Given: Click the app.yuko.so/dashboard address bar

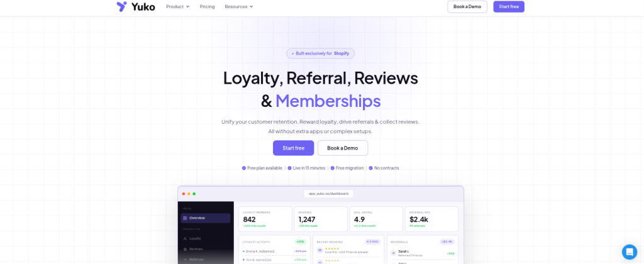Looking at the screenshot, I should (328, 194).
